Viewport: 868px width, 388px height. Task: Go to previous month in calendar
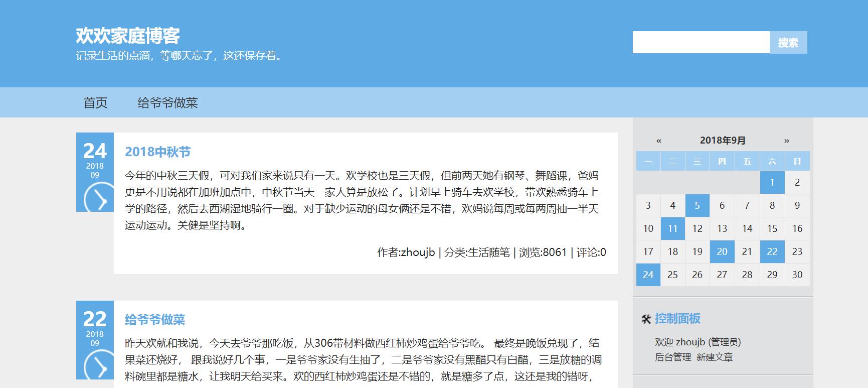point(659,141)
